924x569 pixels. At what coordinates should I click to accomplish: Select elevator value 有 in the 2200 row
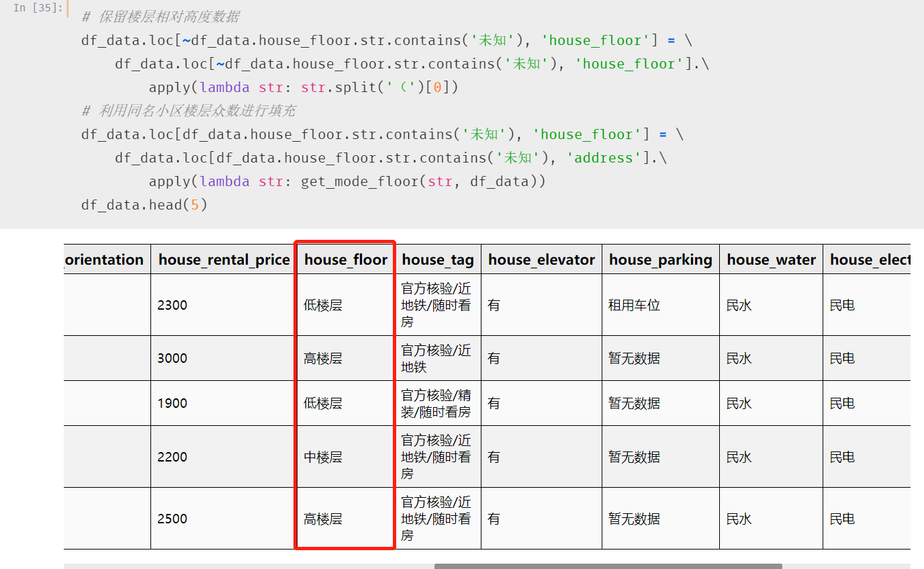tap(494, 457)
